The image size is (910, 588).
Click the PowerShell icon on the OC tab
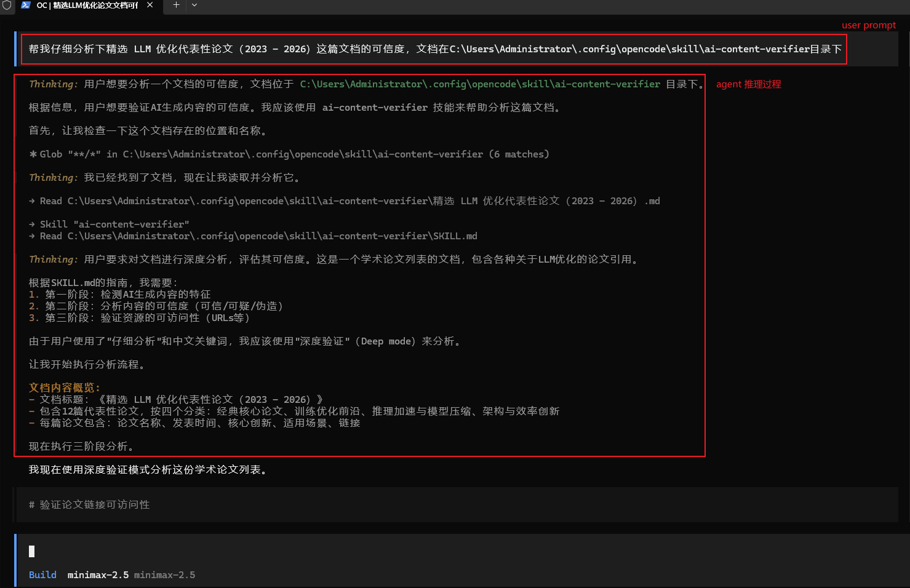pos(26,5)
